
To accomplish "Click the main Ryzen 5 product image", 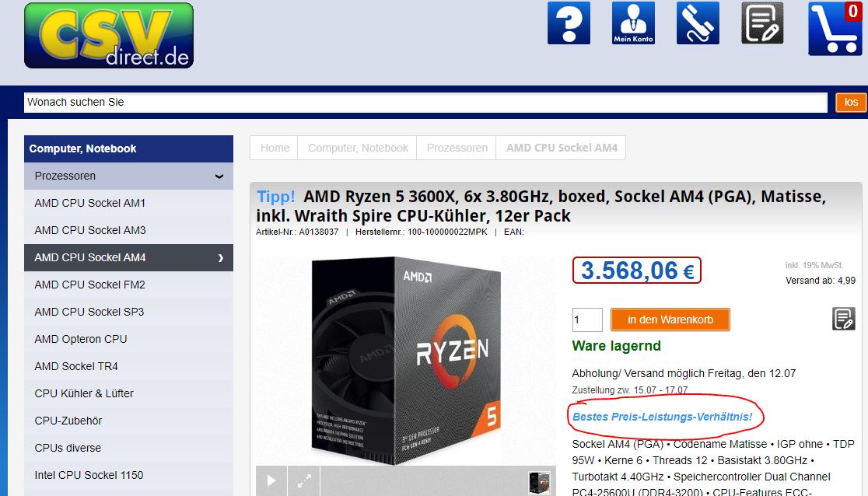I will tap(406, 360).
